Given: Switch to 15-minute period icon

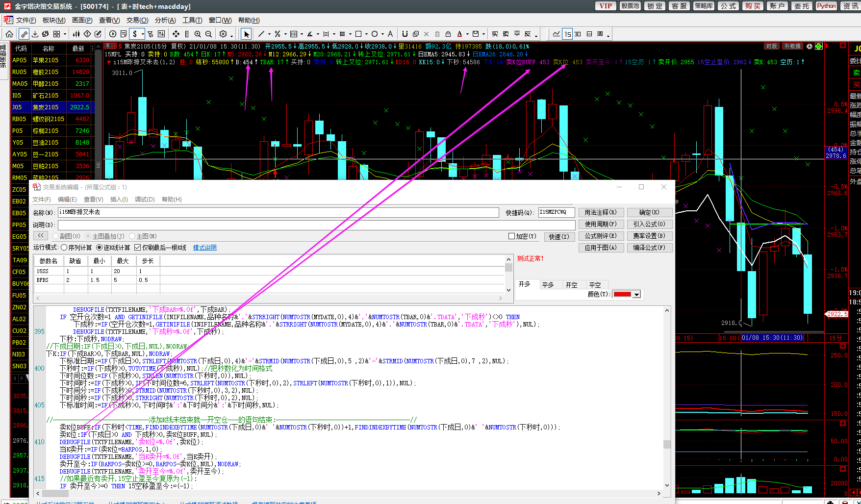Looking at the screenshot, I should tap(567, 34).
